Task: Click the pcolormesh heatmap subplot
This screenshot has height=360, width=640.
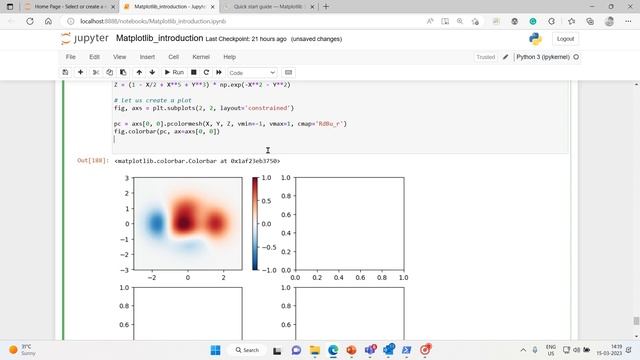Action: [188, 224]
